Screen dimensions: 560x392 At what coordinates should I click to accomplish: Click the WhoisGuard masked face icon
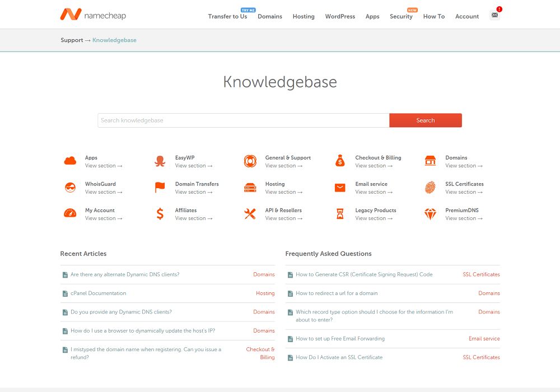70,188
